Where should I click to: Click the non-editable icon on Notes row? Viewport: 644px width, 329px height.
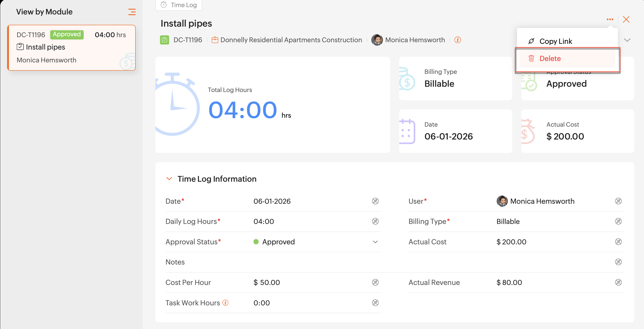point(618,262)
